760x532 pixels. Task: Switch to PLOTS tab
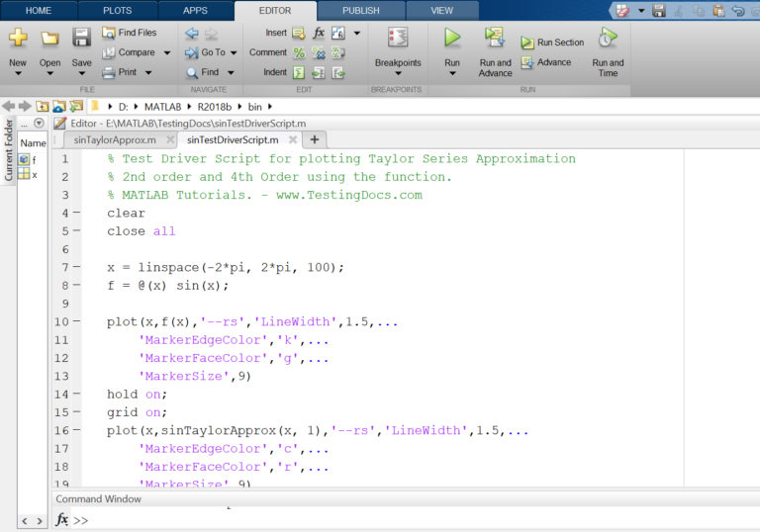(118, 11)
